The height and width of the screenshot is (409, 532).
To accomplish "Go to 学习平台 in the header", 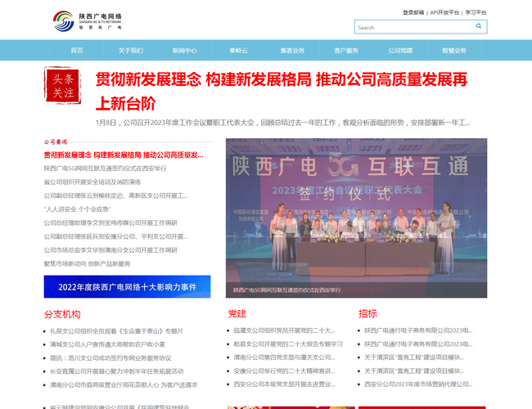I will pos(476,12).
